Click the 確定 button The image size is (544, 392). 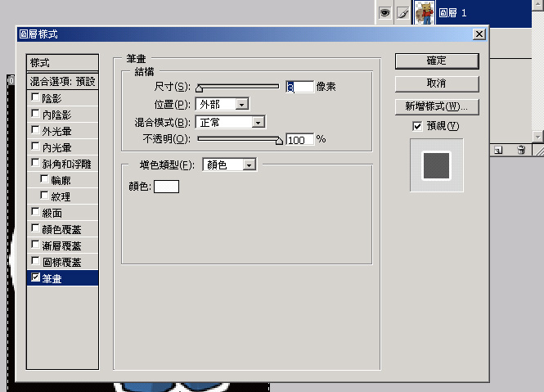[437, 61]
